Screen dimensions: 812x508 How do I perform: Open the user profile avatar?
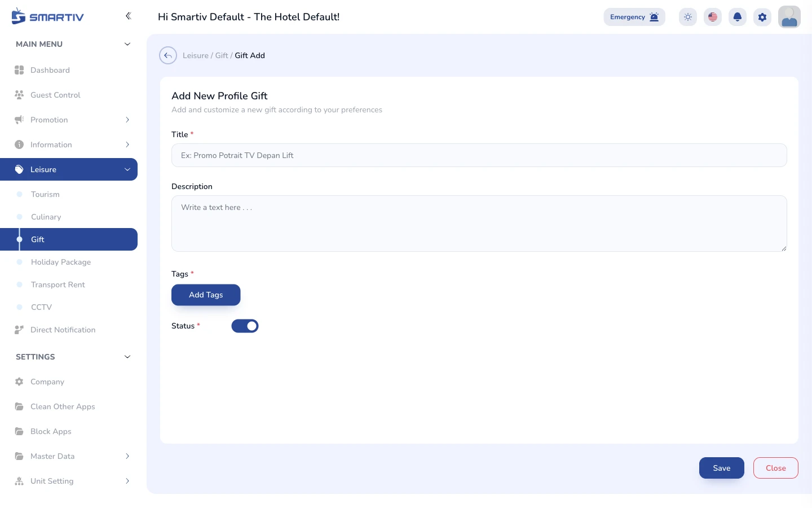coord(789,17)
